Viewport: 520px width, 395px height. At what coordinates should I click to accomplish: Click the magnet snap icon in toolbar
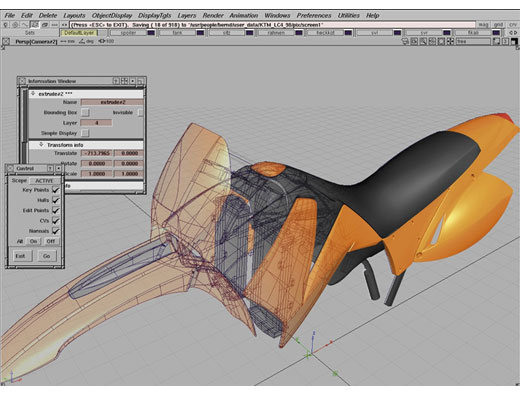6,25
